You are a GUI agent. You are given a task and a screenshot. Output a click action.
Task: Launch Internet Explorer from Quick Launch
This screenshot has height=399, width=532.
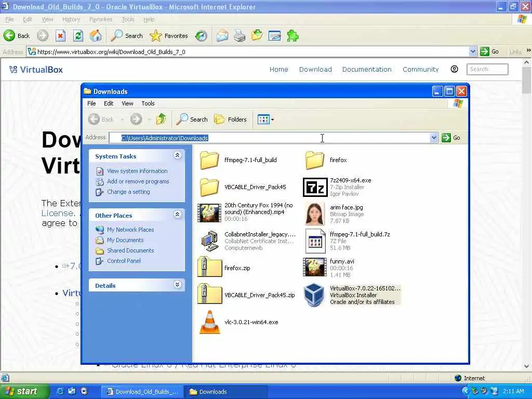click(60, 391)
